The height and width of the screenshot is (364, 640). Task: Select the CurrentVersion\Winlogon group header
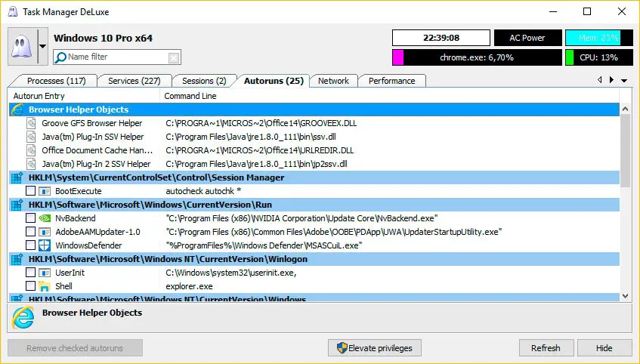tap(314, 259)
